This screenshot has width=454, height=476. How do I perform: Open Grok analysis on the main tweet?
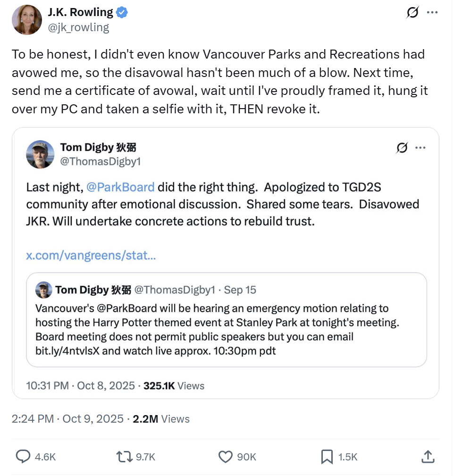tap(412, 13)
